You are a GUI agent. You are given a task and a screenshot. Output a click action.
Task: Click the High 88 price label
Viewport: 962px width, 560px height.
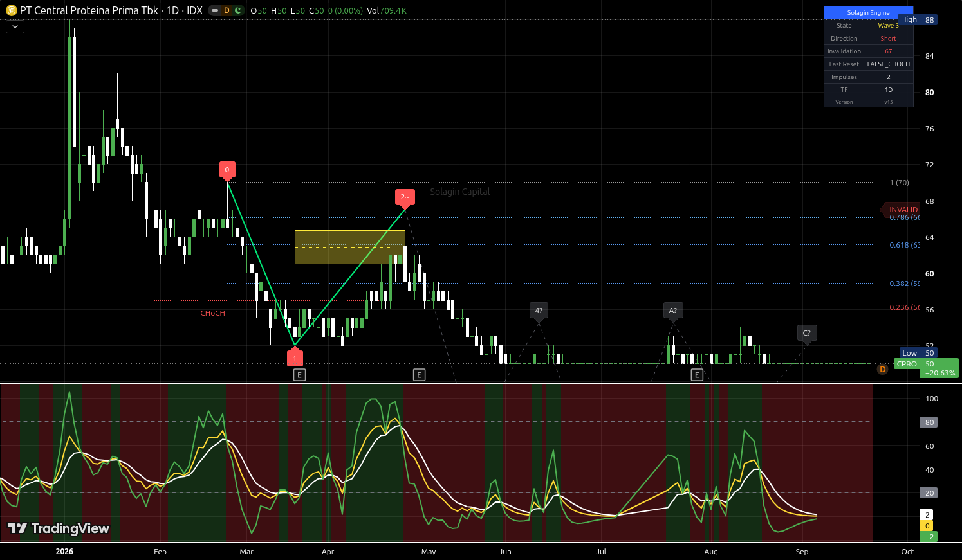click(918, 20)
